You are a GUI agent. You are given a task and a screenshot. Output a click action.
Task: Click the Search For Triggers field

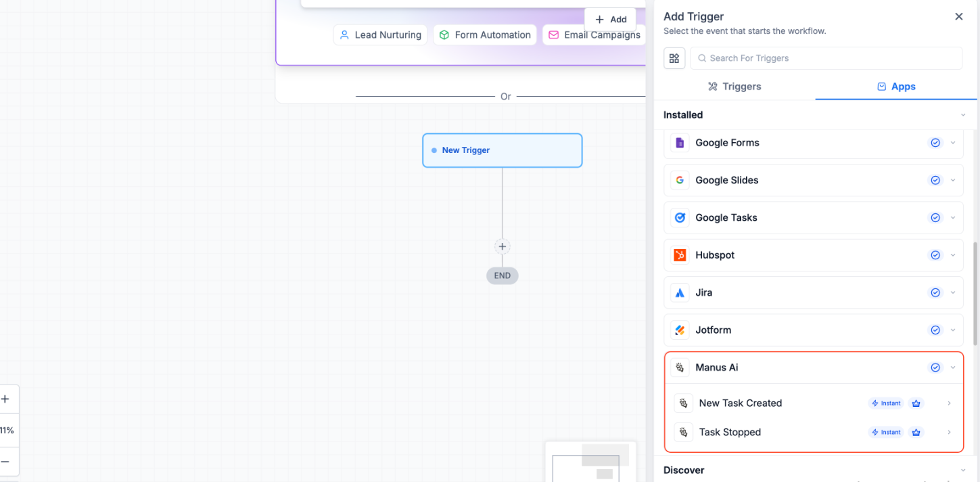(x=826, y=58)
